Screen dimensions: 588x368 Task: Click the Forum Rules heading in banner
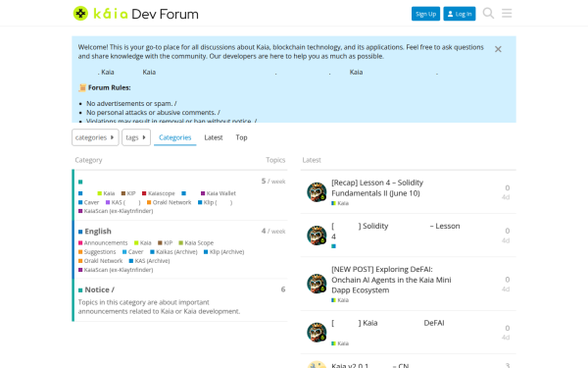tap(109, 87)
